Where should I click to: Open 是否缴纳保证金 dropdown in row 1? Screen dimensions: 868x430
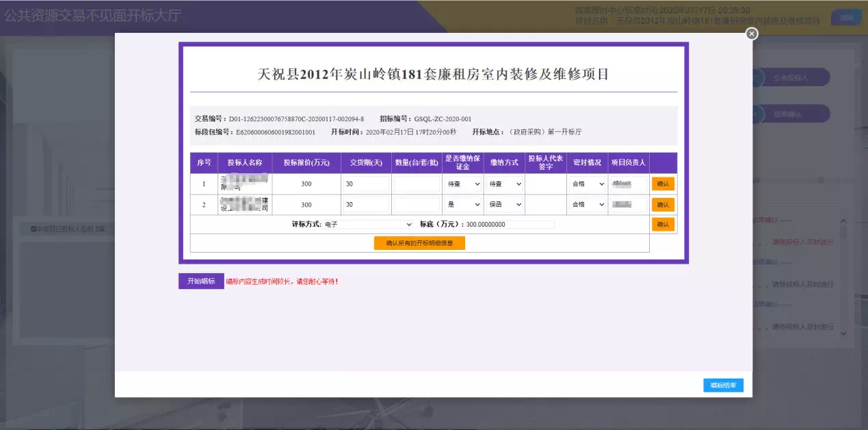click(464, 184)
